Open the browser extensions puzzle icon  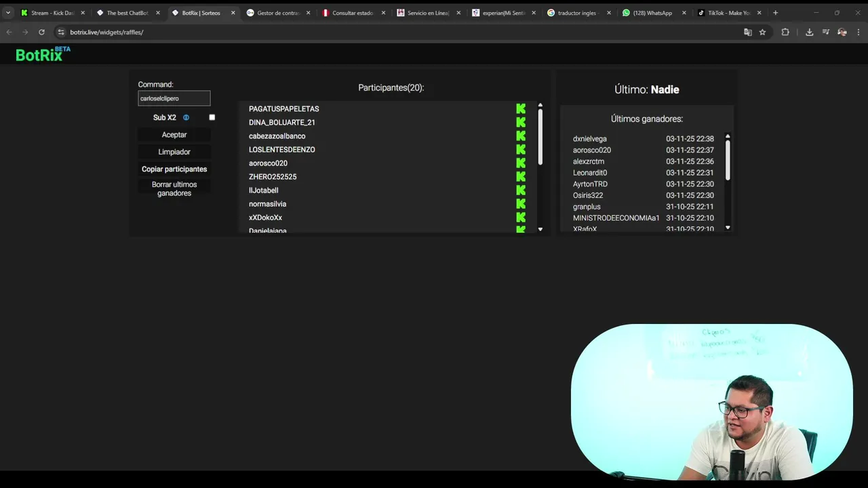coord(785,32)
